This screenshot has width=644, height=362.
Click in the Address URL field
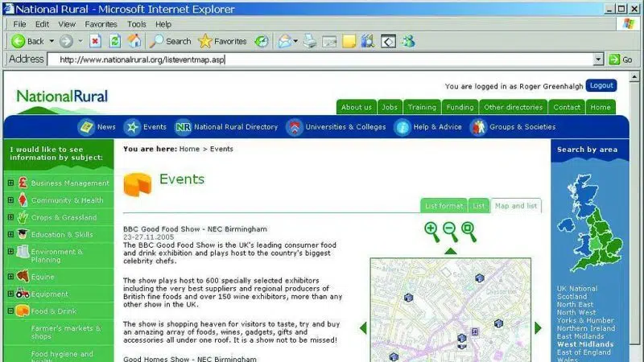[320, 60]
